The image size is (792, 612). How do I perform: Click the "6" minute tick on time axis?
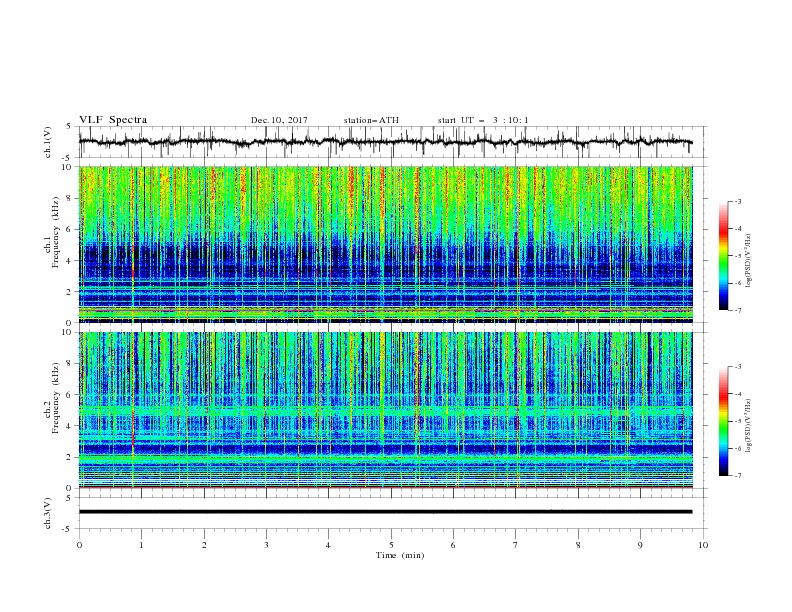point(453,545)
